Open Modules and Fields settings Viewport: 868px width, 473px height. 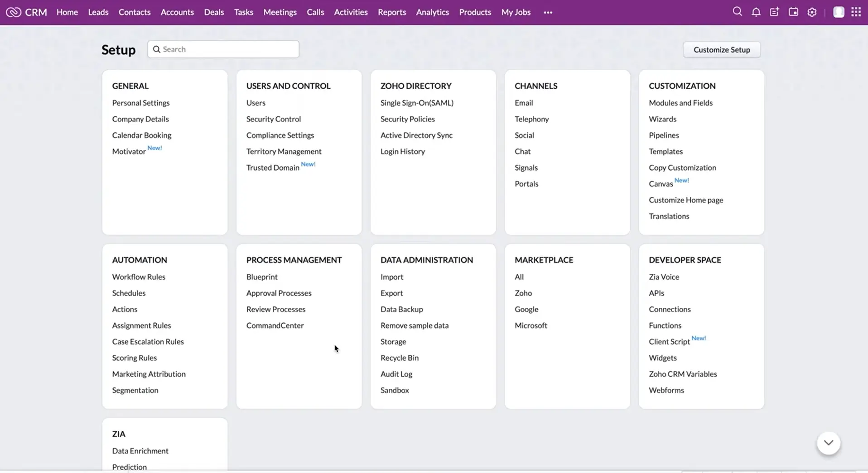(x=680, y=103)
